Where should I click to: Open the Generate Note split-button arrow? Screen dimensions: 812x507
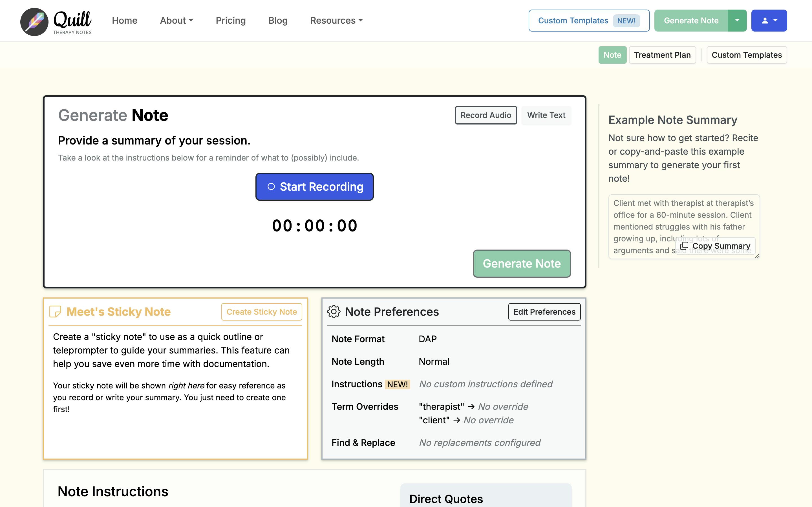point(737,20)
